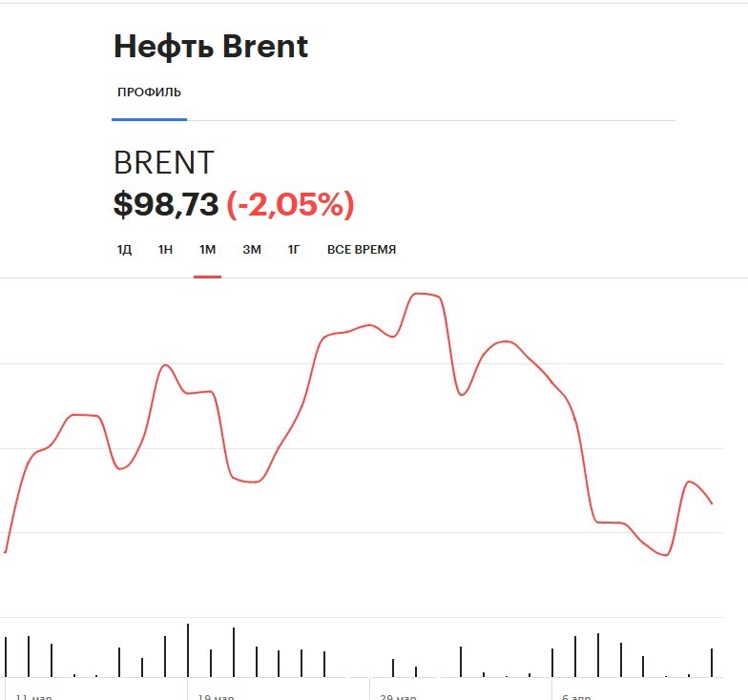Click the 29 мар axis label
The width and height of the screenshot is (748, 700).
click(x=398, y=696)
